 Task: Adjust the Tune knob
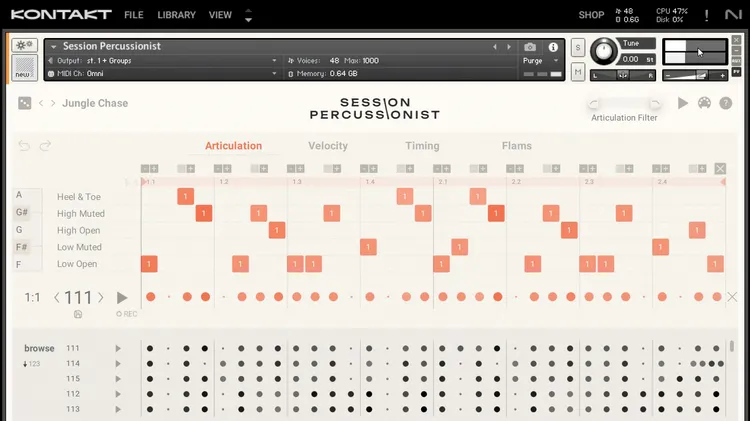pyautogui.click(x=603, y=52)
